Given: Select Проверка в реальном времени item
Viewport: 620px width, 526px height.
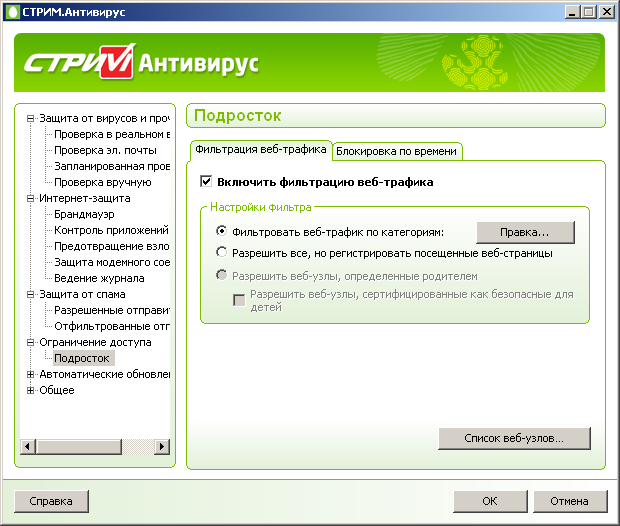Looking at the screenshot, I should pos(112,134).
